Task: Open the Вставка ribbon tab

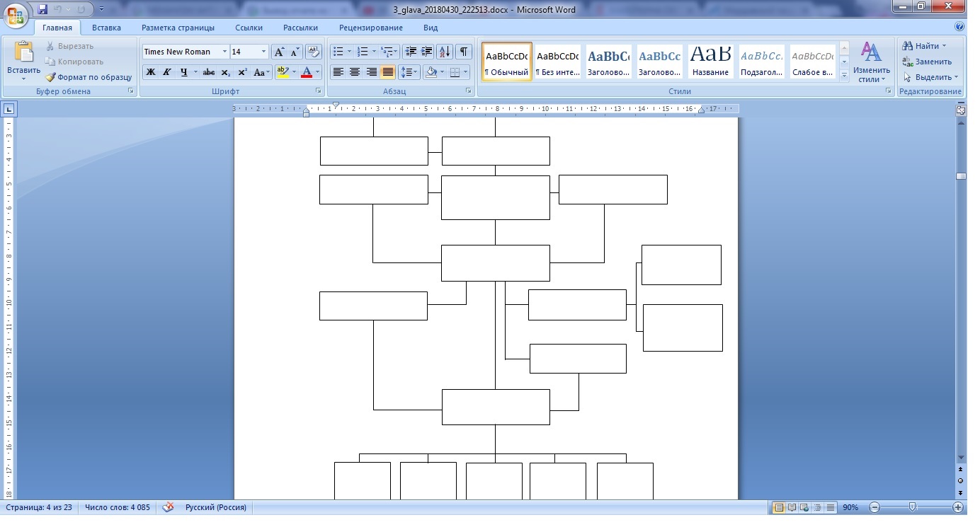Action: (x=106, y=28)
